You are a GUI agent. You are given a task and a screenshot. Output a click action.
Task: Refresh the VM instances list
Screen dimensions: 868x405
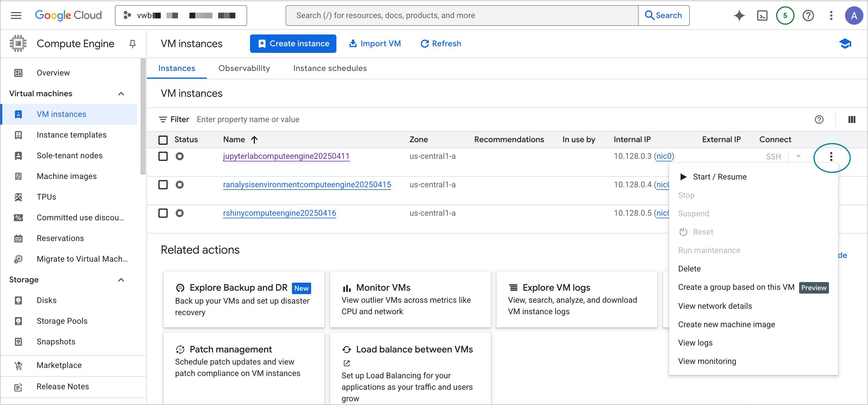click(441, 43)
